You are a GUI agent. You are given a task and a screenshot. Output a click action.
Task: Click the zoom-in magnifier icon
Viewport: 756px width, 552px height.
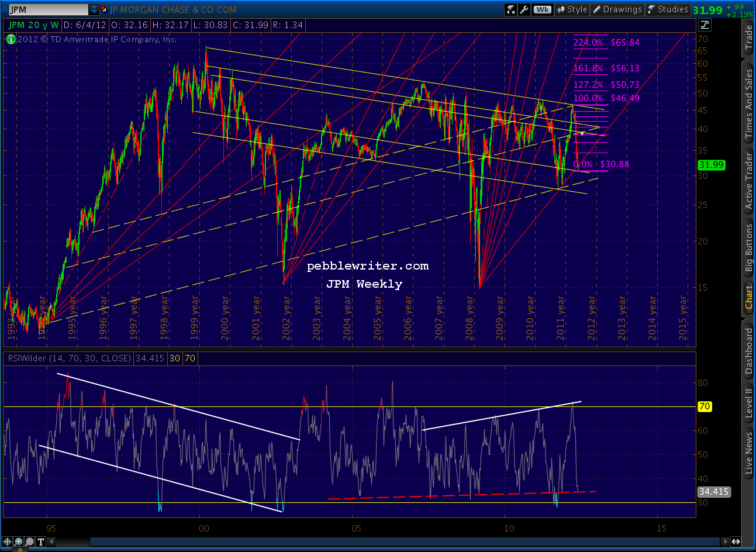click(x=19, y=541)
